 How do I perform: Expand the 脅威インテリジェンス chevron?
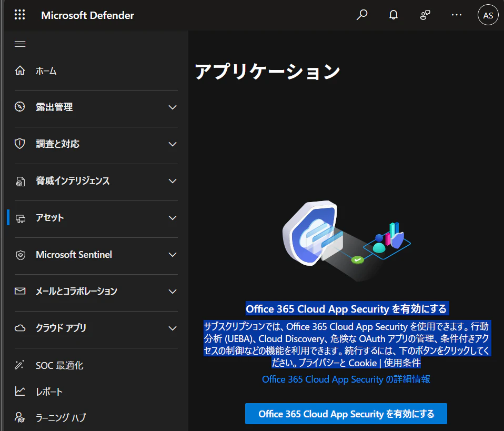pyautogui.click(x=173, y=181)
